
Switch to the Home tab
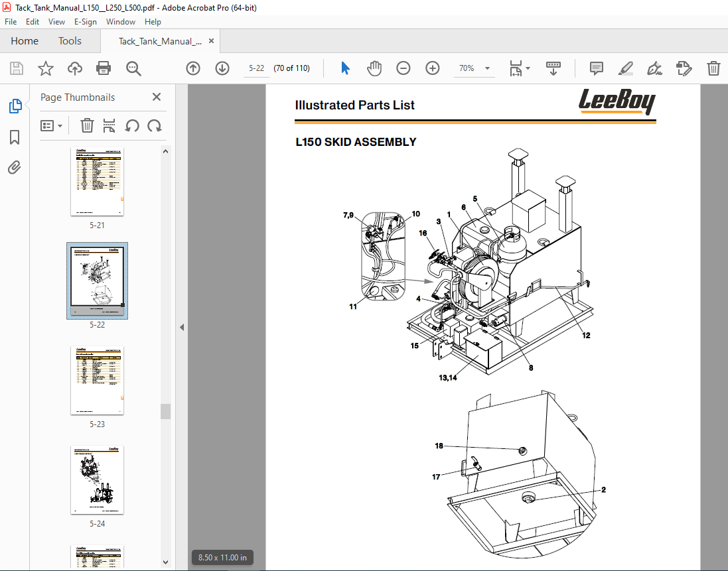(x=25, y=41)
